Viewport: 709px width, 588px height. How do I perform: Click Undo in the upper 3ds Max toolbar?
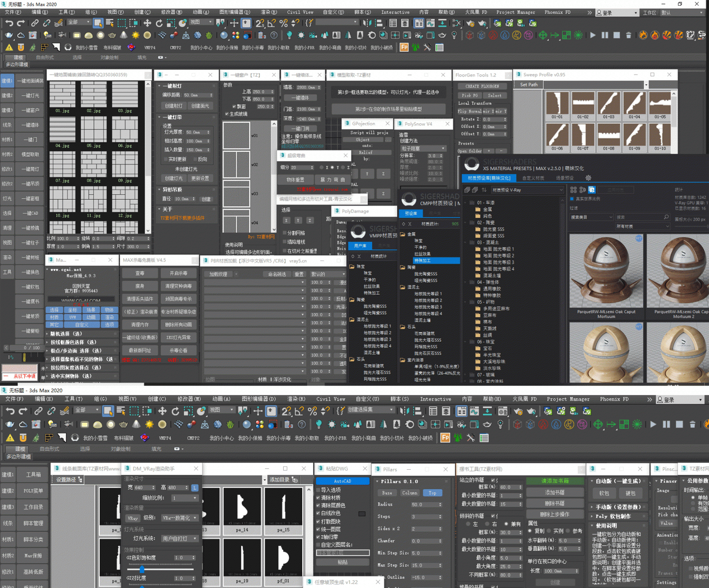point(9,23)
